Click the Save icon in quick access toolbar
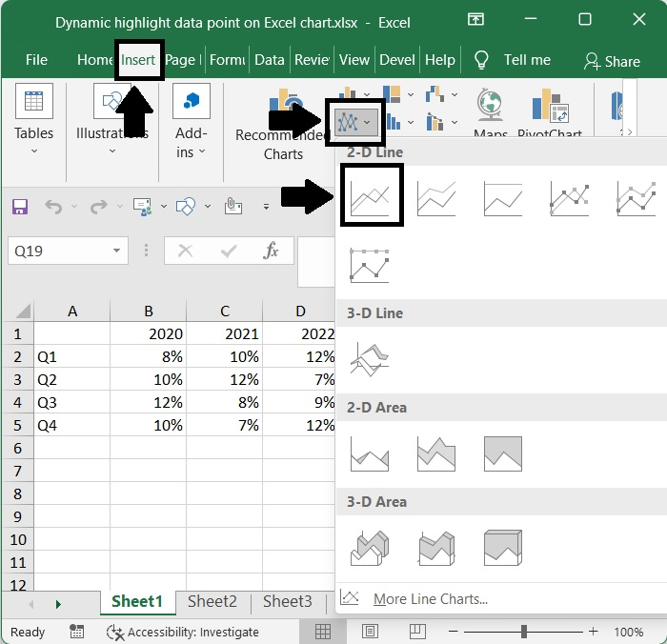 click(19, 207)
